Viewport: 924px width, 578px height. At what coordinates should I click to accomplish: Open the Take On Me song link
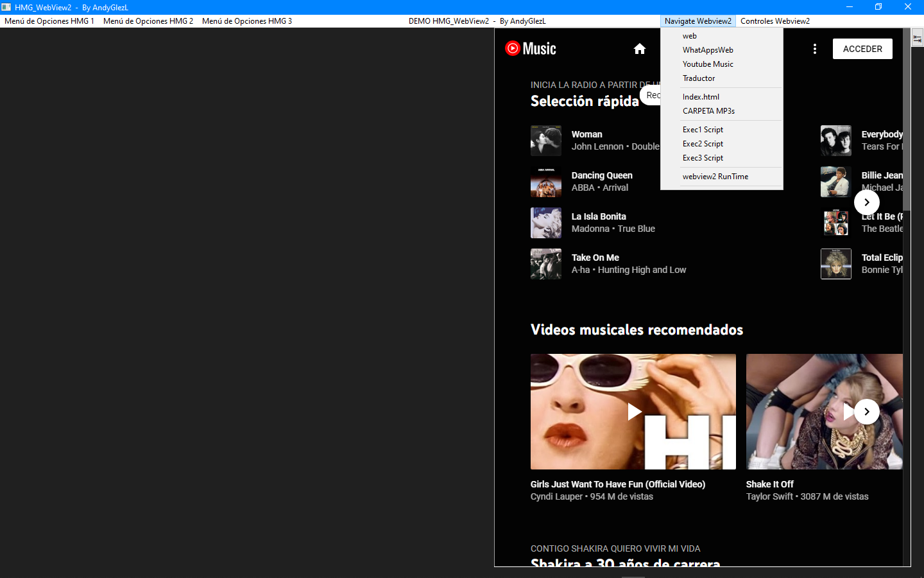click(x=595, y=257)
